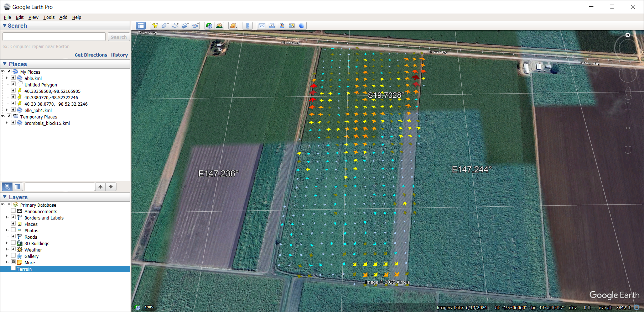
Task: Click the History link
Action: click(x=119, y=55)
